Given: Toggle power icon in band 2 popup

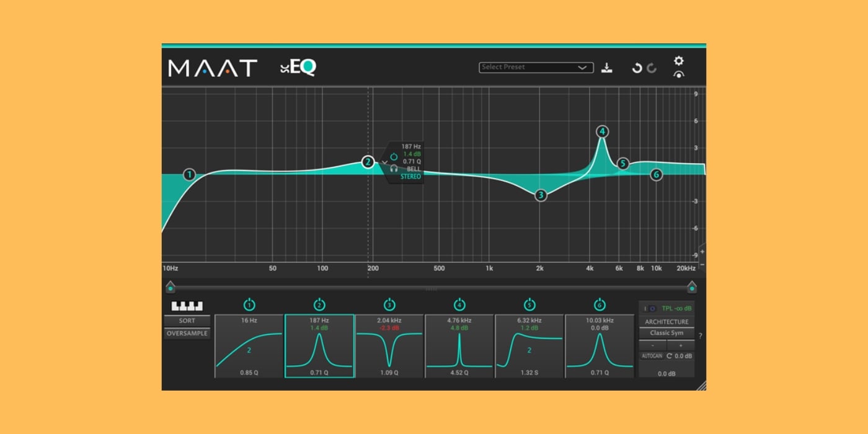Looking at the screenshot, I should click(x=394, y=157).
